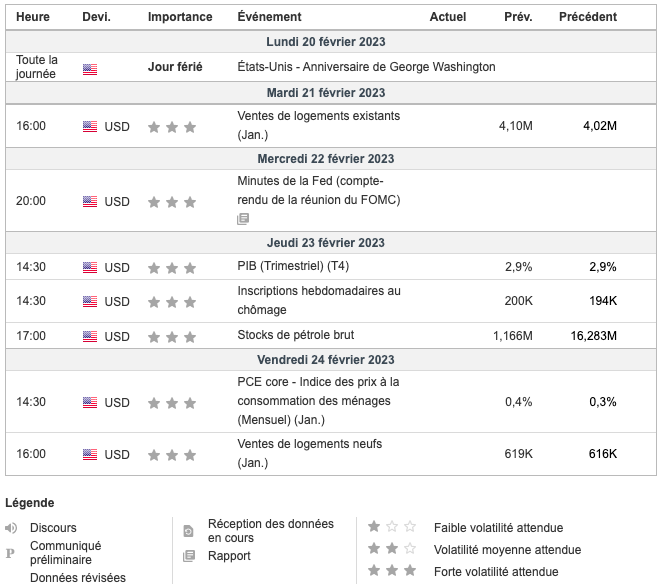Click the Légende heading
The height and width of the screenshot is (584, 661).
pos(30,503)
